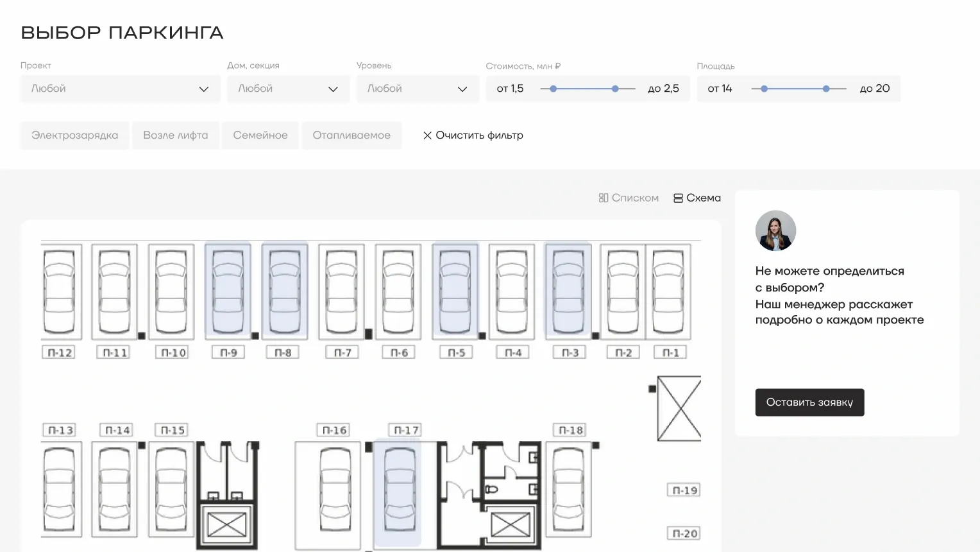Viewport: 980px width, 552px height.
Task: Select highlighted parking spot П-8 car
Action: [285, 291]
